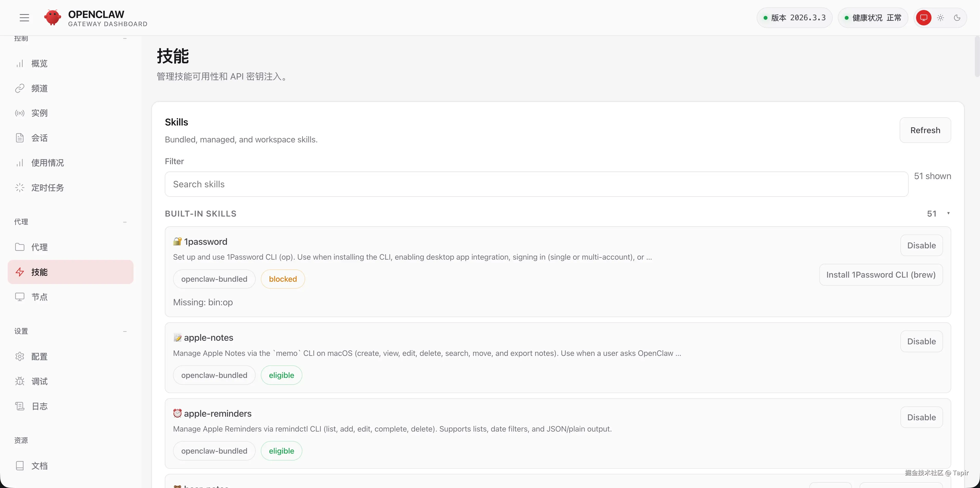Open 会话 sessions menu item
Screen dimensions: 980x488
point(39,138)
